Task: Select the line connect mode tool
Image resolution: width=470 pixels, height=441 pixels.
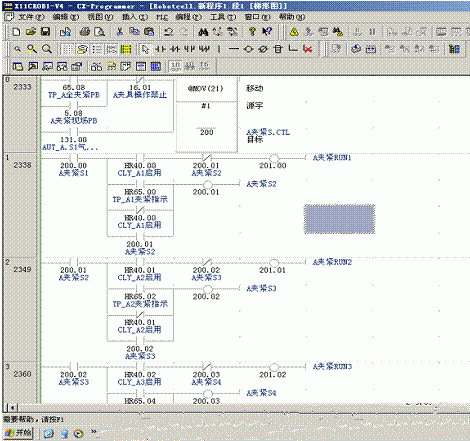Action: (x=293, y=49)
